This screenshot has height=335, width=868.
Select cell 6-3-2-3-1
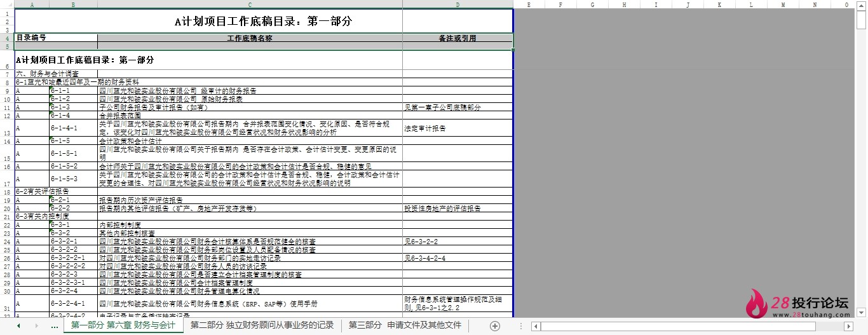tap(73, 282)
